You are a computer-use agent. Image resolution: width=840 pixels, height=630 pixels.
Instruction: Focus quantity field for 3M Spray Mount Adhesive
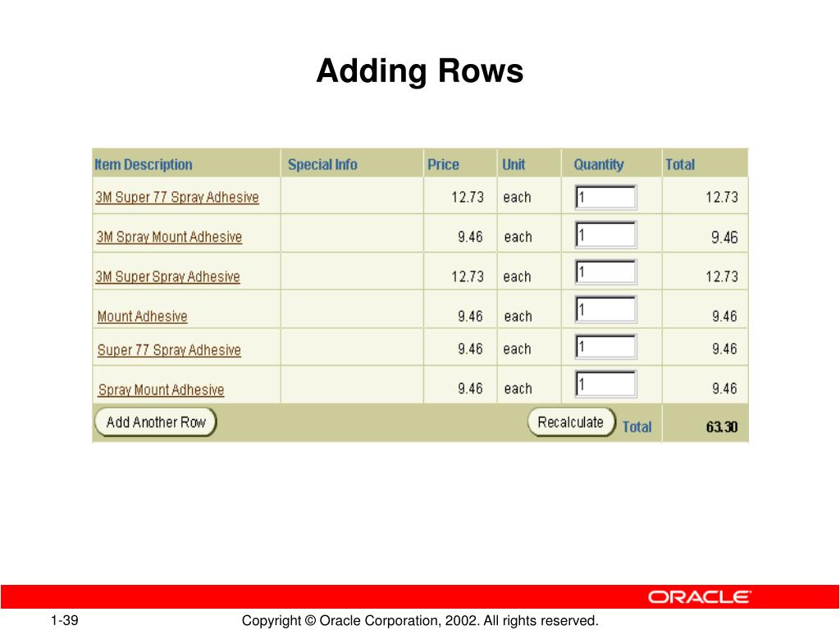point(605,235)
